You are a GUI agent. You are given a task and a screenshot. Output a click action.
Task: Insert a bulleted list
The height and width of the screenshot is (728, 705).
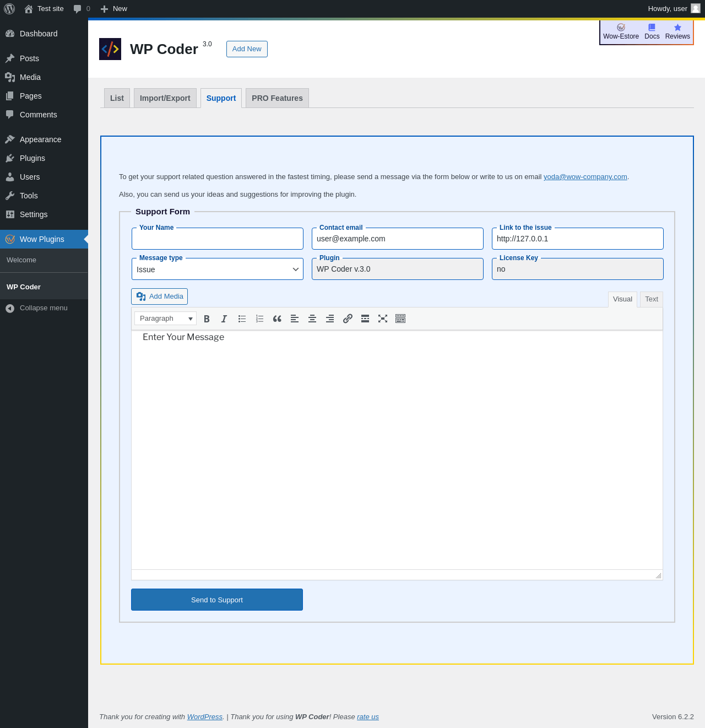(242, 319)
